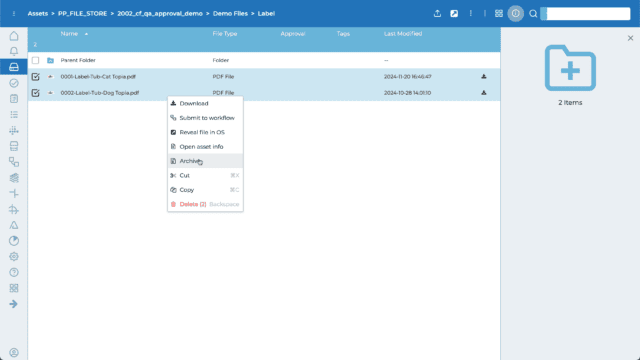Screen dimensions: 640x360
Task: Select the Assets drive icon in sidebar
Action: (x=14, y=67)
